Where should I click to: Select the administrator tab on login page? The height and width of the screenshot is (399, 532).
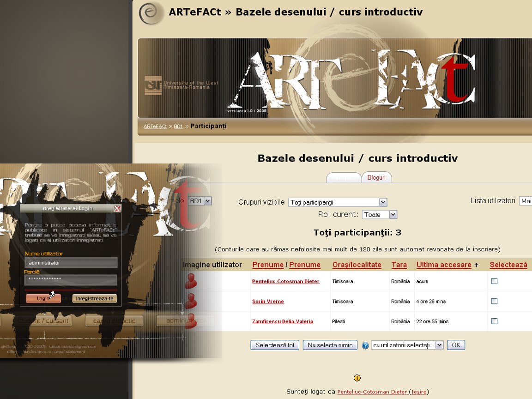pos(186,320)
